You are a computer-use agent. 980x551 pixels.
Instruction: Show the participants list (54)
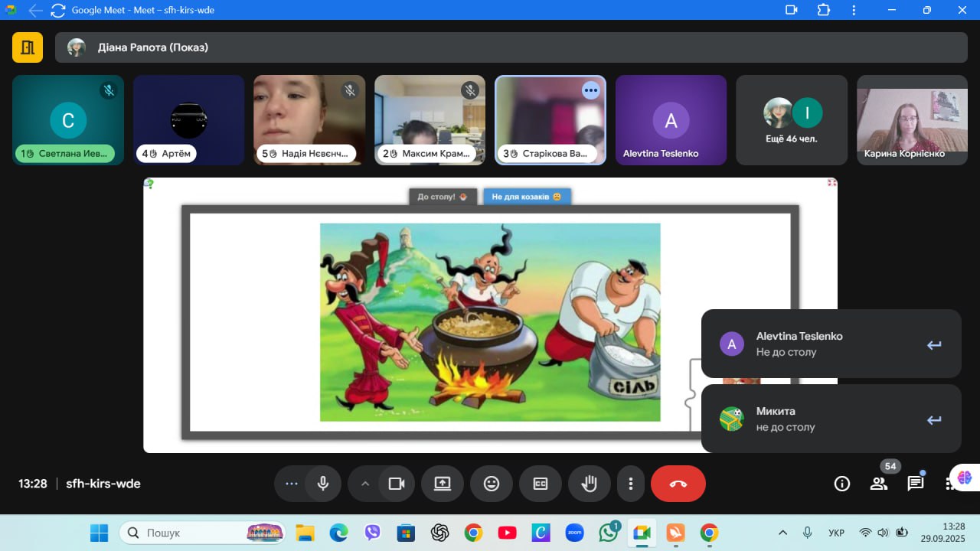point(879,484)
